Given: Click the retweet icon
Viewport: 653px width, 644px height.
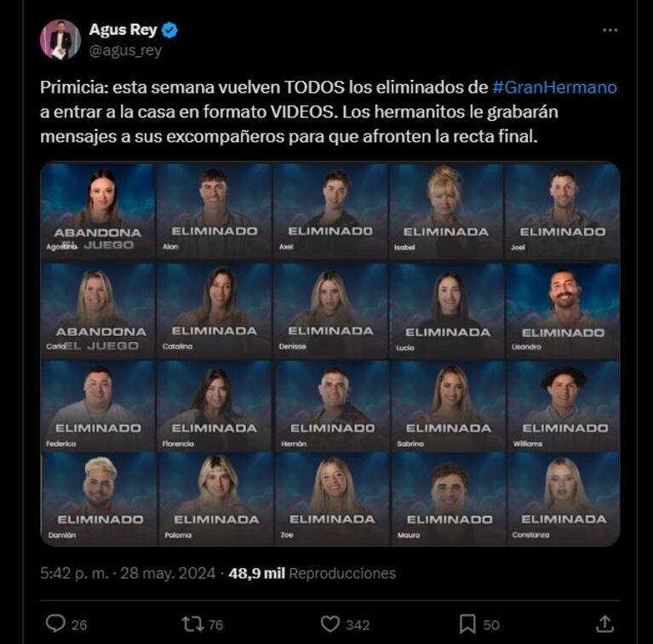Looking at the screenshot, I should coord(192,624).
